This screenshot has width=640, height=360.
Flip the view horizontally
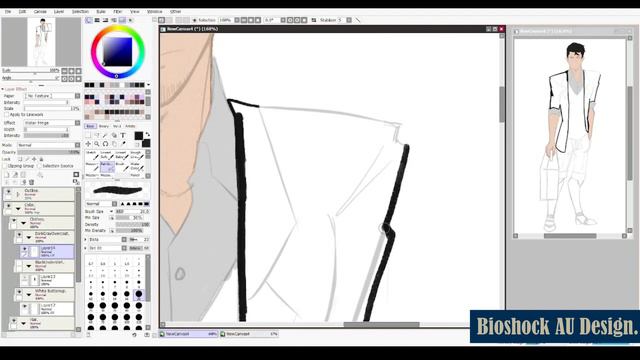click(x=314, y=20)
